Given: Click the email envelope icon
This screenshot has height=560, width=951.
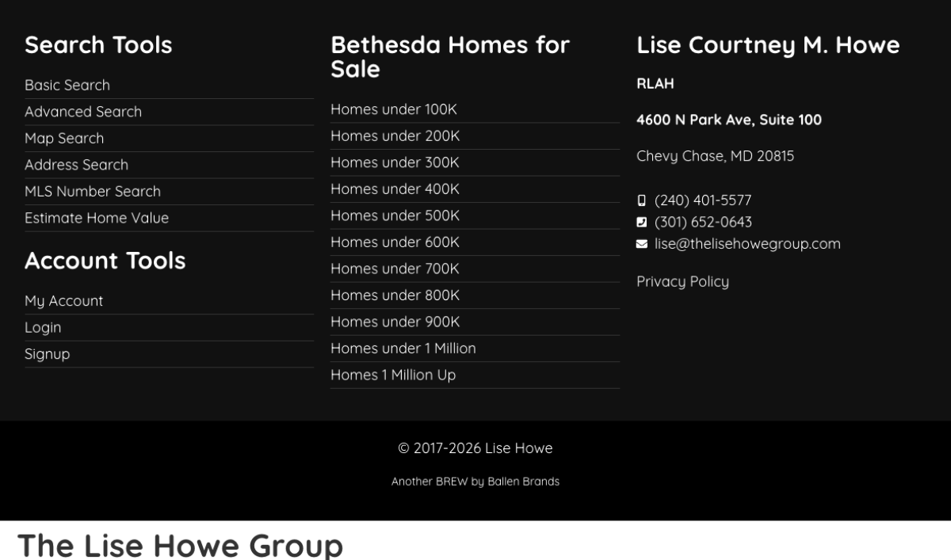Looking at the screenshot, I should (x=641, y=244).
